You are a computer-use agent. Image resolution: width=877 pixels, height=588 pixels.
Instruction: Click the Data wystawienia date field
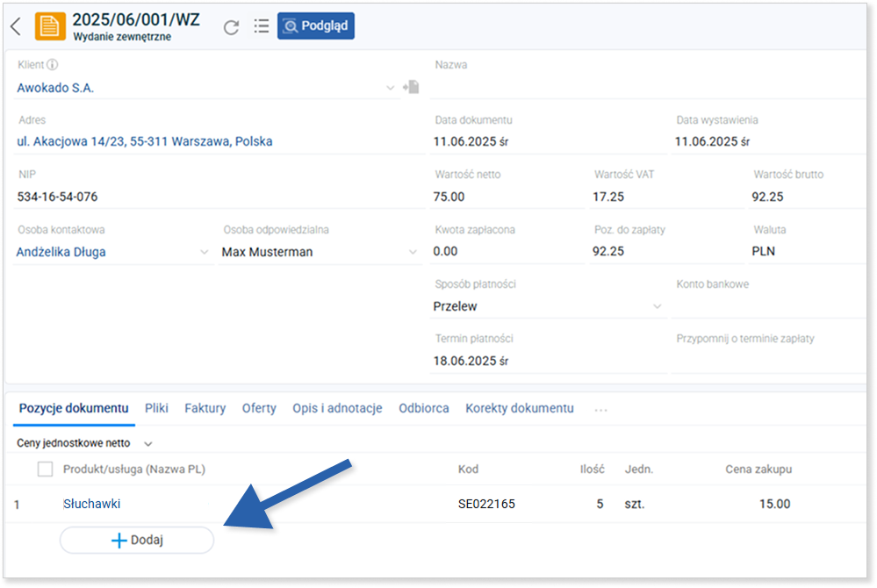[768, 141]
